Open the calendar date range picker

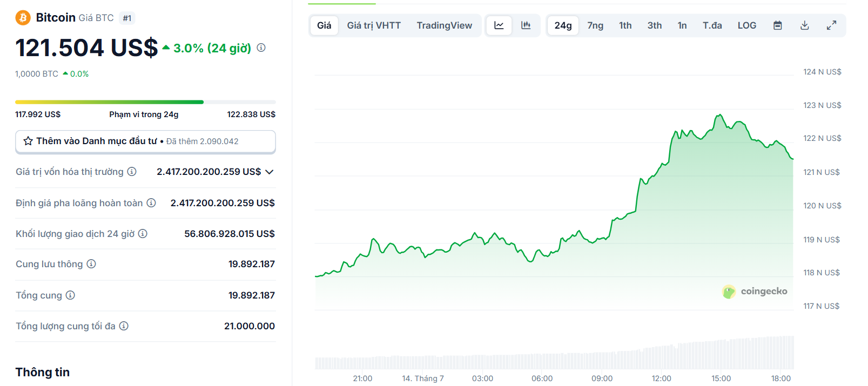[x=778, y=25]
